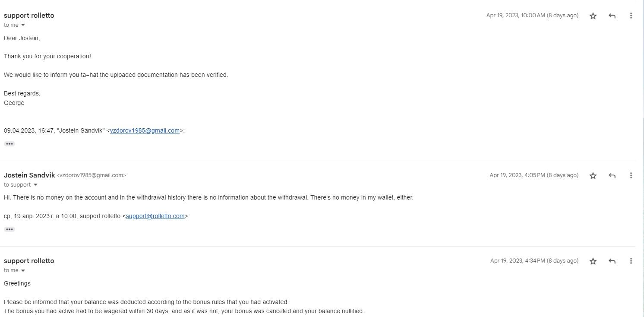Star the 4:34 PM support rolletto email
The width and height of the screenshot is (644, 317).
593,261
